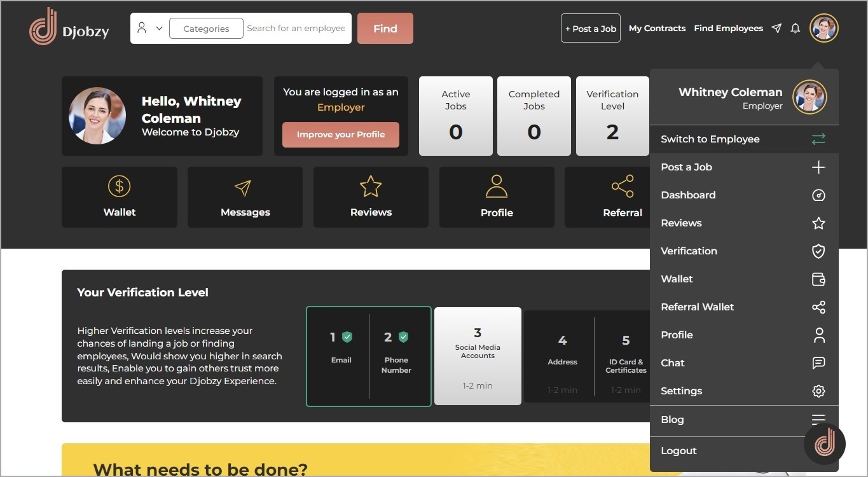The height and width of the screenshot is (477, 868).
Task: Click the Referral share icon tile
Action: 622,197
